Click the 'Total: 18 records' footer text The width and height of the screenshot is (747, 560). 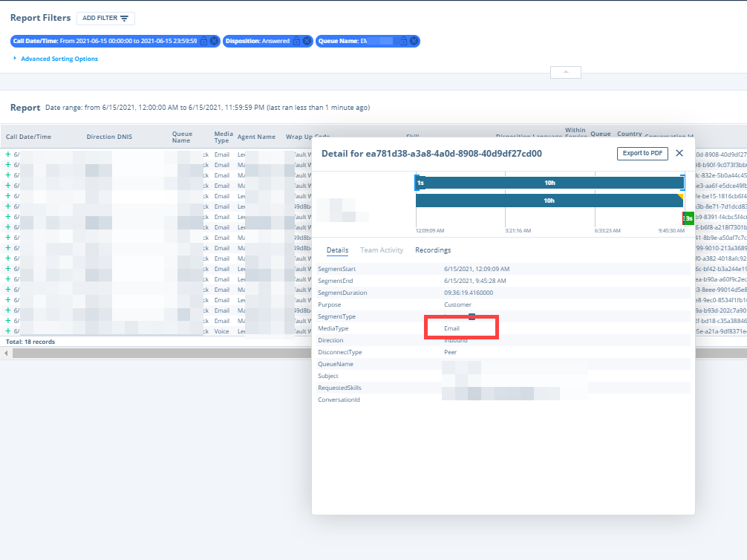[30, 342]
